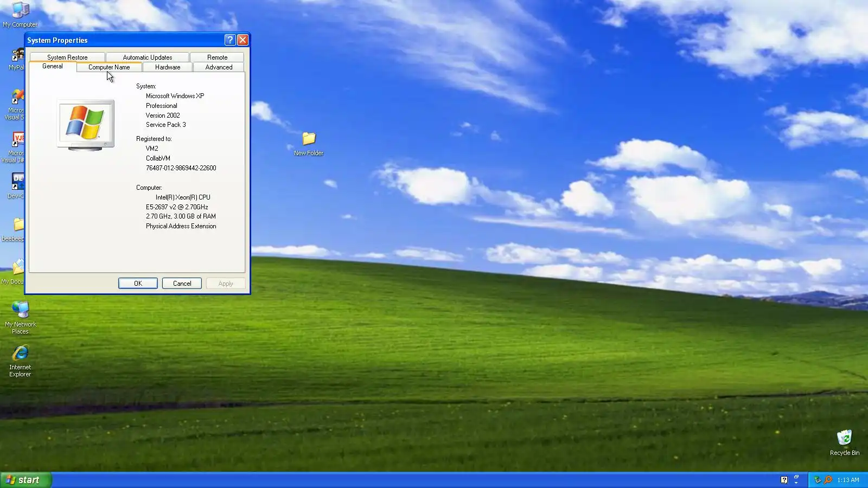Click the 'E5-2697 v2 @ 2.70GHz' line
Screen dimensions: 868x488
point(177,207)
